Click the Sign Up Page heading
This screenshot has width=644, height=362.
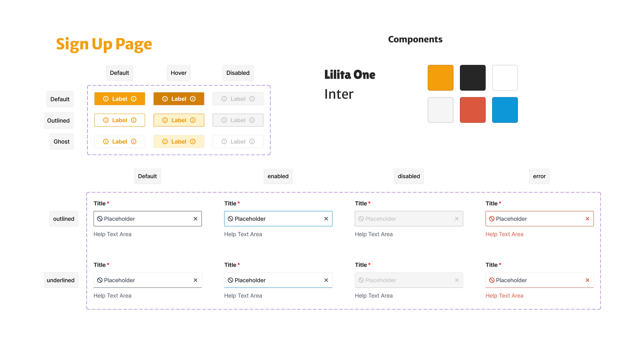(104, 44)
